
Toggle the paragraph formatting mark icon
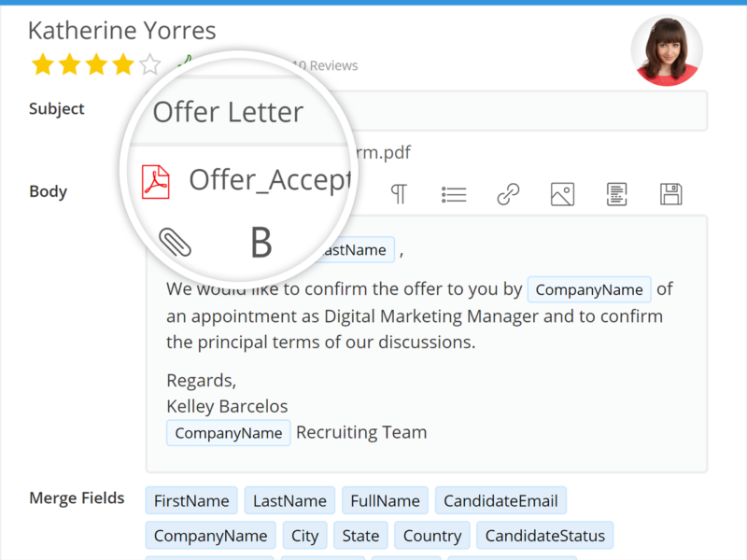[400, 194]
